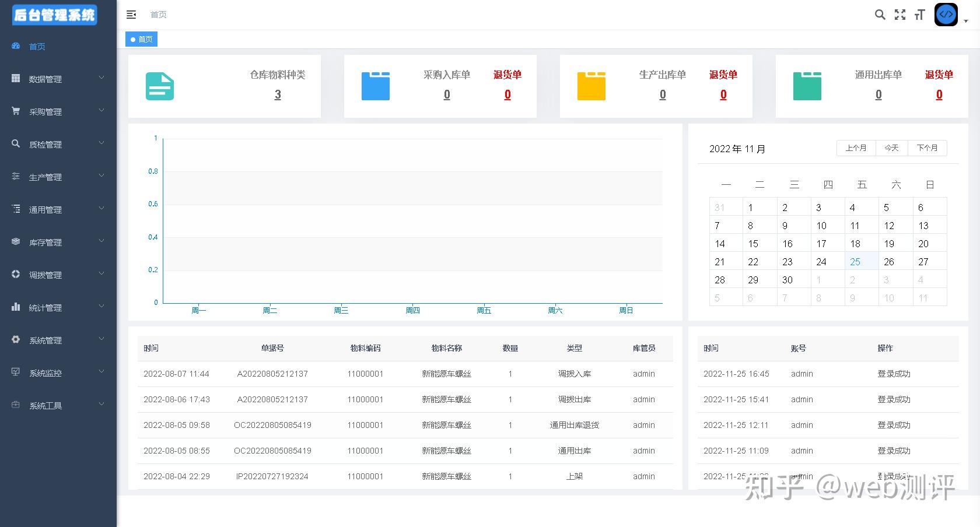Switch to the 首页 tab chip
The width and height of the screenshot is (980, 527).
pos(141,39)
